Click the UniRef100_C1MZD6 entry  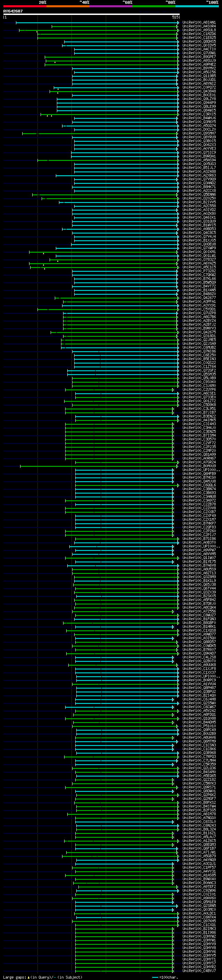199,34
